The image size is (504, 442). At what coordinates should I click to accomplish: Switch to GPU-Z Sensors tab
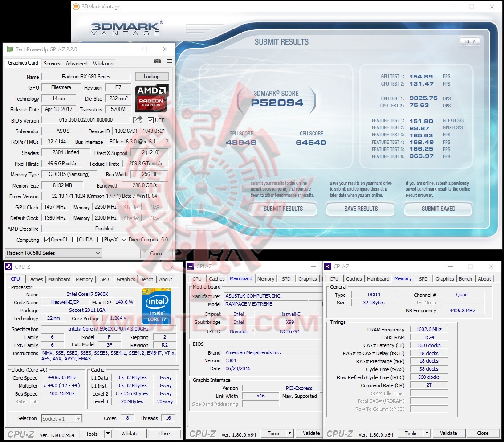(52, 63)
